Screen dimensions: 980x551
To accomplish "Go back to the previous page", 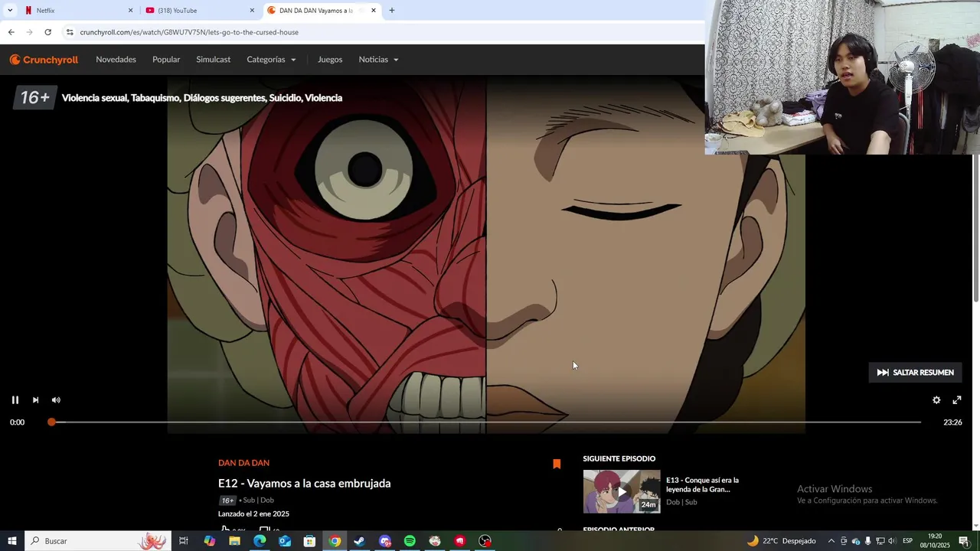I will pyautogui.click(x=11, y=32).
